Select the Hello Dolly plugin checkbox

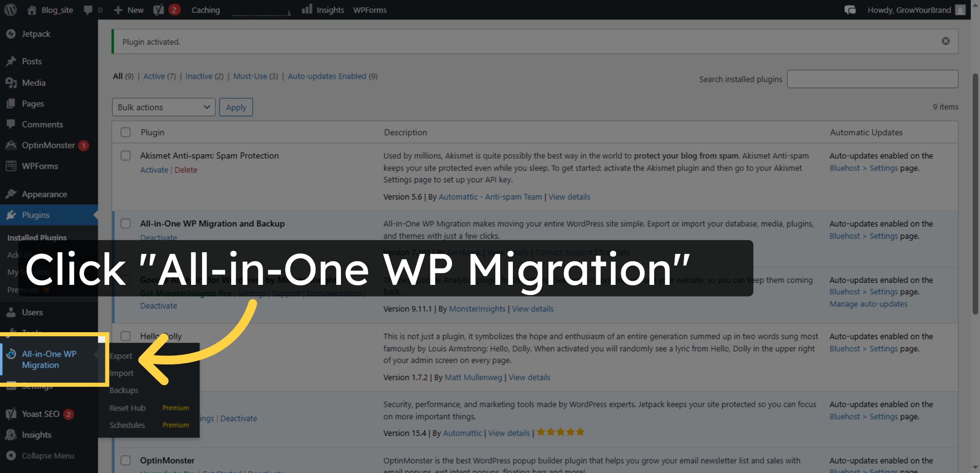[x=125, y=336]
